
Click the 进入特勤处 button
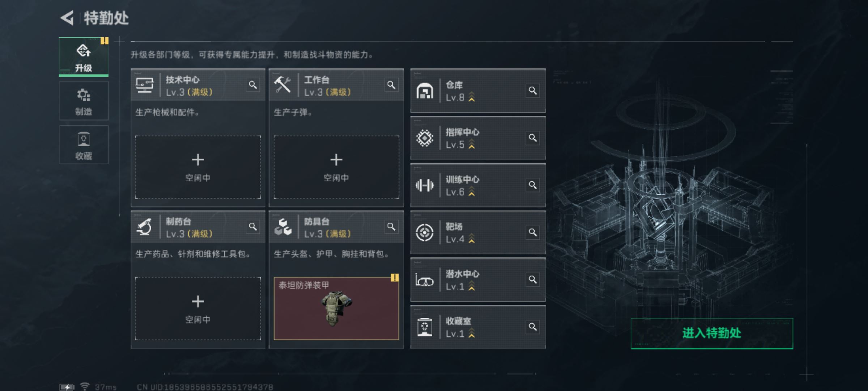[712, 333]
